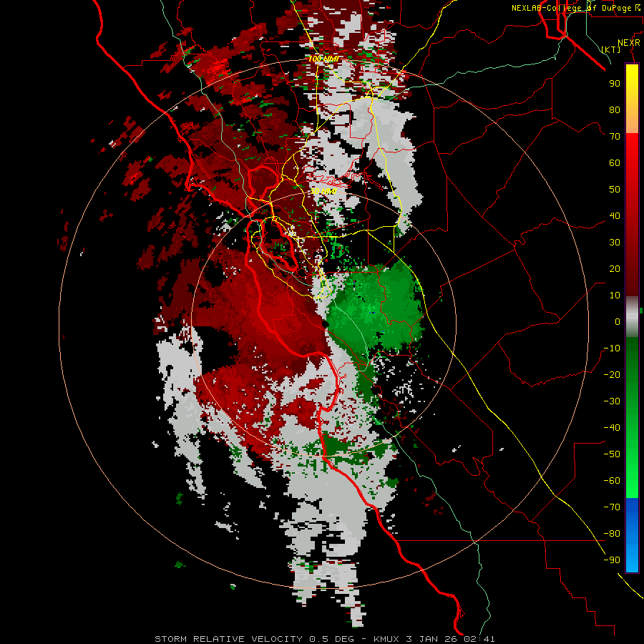The height and width of the screenshot is (644, 644).
Task: Select the -20 value on velocity scale
Action: click(x=612, y=374)
